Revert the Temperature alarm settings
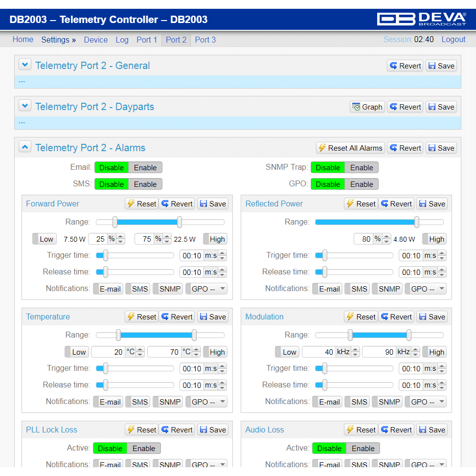Viewport: 476px width, 476px height. tap(177, 317)
